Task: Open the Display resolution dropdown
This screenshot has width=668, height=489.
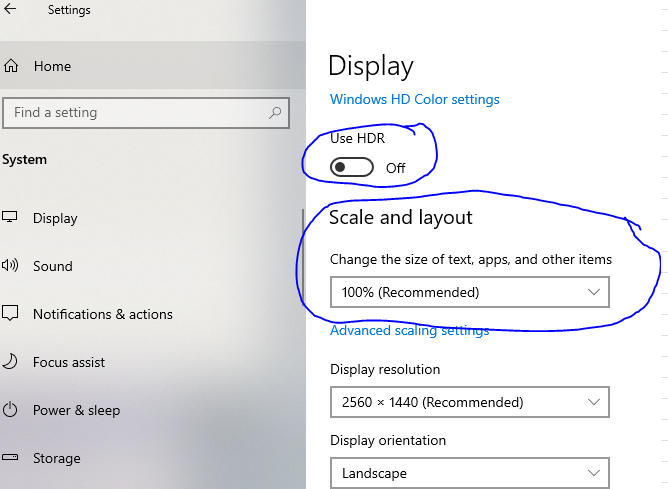Action: (469, 402)
